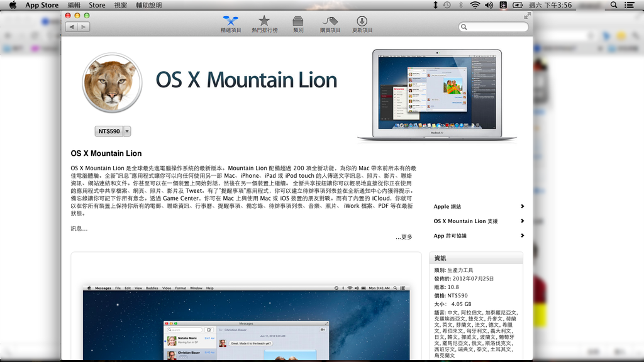The height and width of the screenshot is (362, 644).
Task: Click the input method icon in menu bar
Action: coord(503,5)
